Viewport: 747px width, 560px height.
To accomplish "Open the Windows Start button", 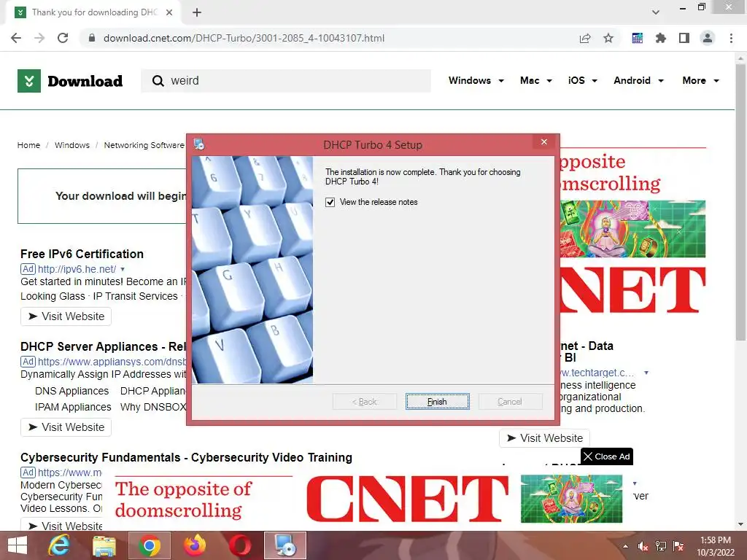I will (18, 545).
